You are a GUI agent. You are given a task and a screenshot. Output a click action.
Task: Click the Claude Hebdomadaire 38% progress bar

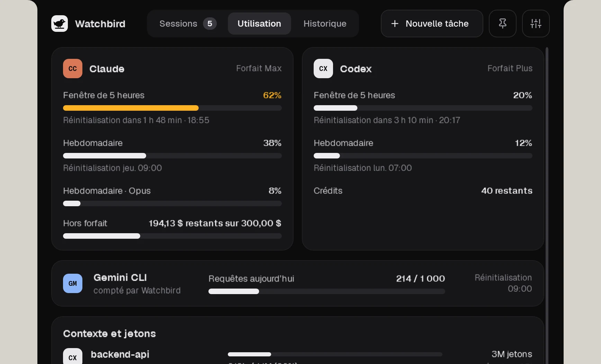[x=172, y=156]
